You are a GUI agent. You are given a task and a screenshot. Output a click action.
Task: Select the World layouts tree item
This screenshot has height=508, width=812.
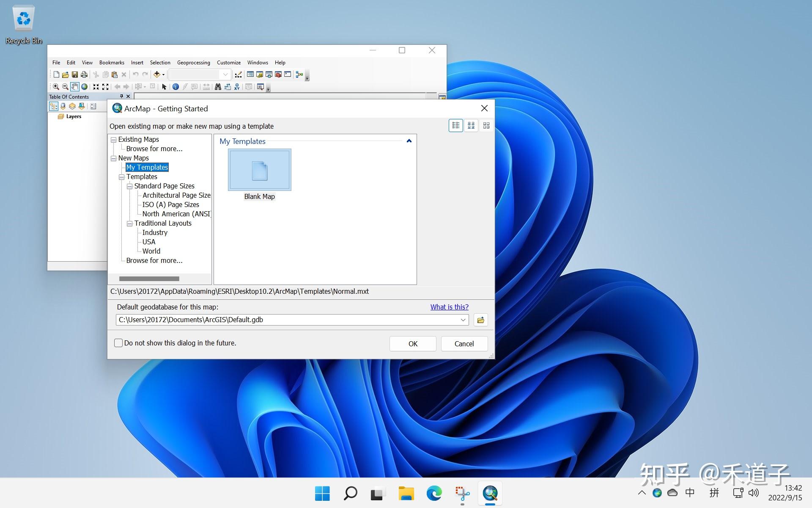151,251
